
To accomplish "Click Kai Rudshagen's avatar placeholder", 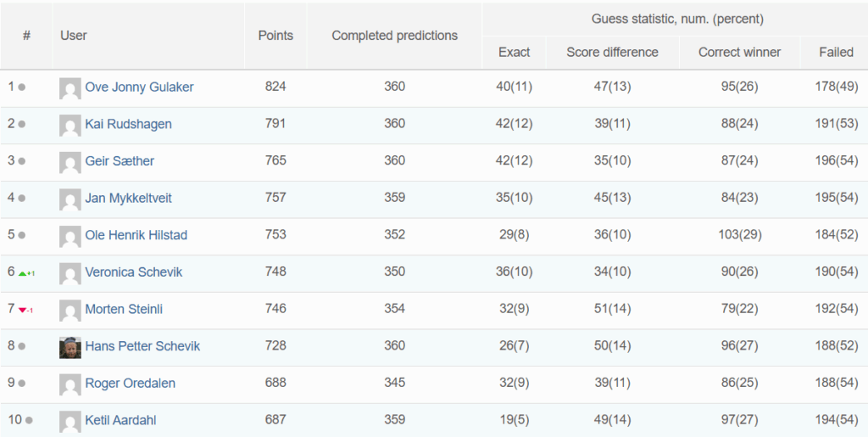I will click(x=70, y=126).
